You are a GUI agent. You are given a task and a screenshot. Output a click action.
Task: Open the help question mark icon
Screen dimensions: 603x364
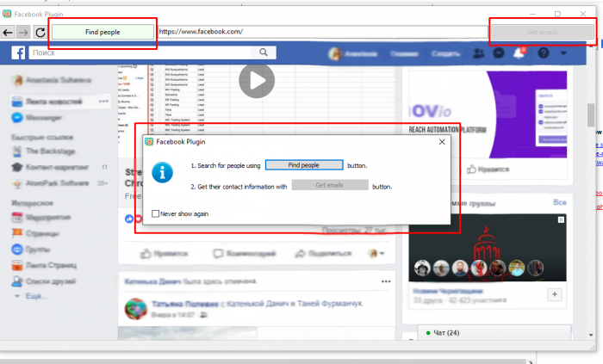(543, 53)
